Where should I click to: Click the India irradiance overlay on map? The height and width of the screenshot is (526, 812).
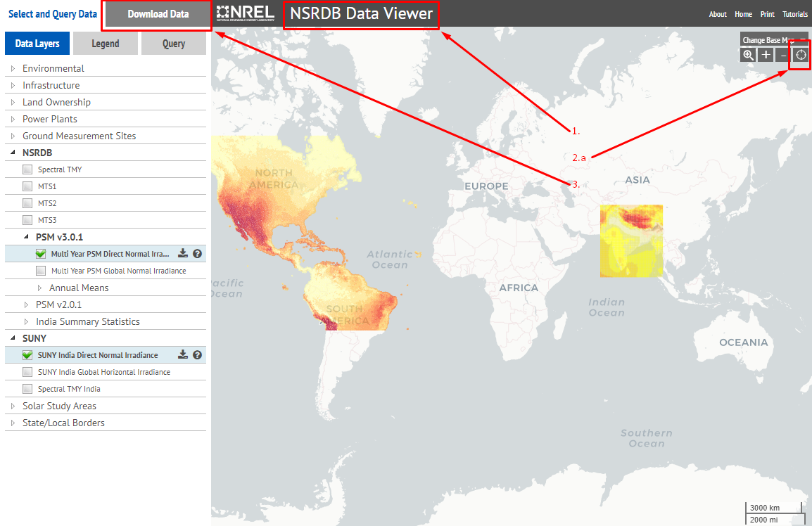point(631,240)
